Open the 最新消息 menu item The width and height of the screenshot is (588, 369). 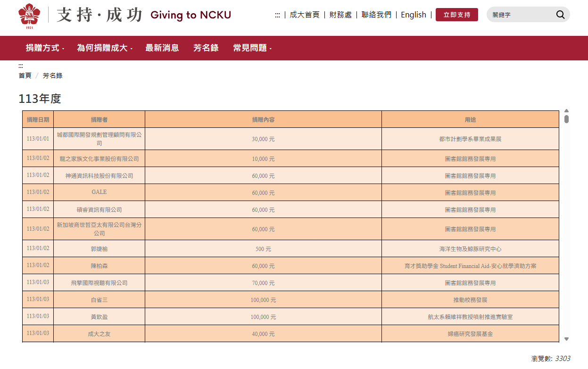pos(162,48)
